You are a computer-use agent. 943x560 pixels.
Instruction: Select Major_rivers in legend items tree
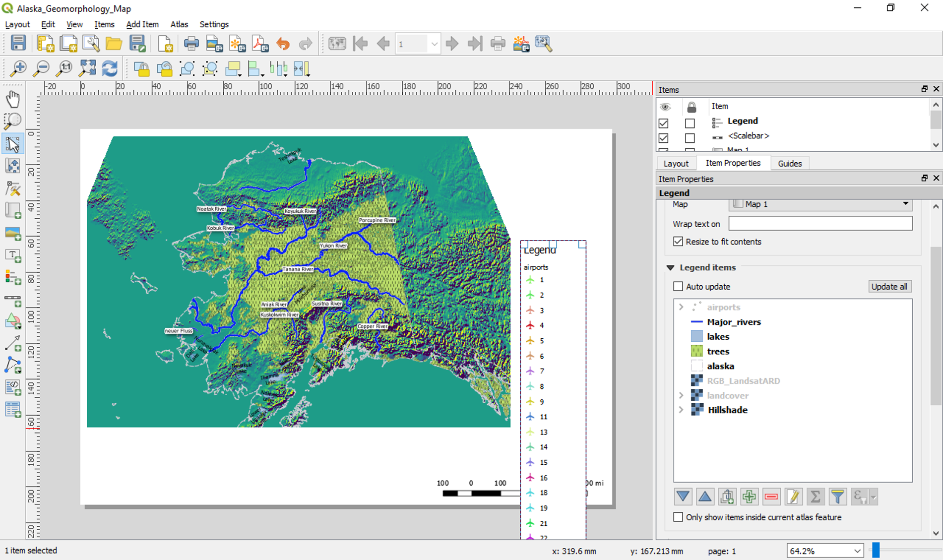(734, 322)
